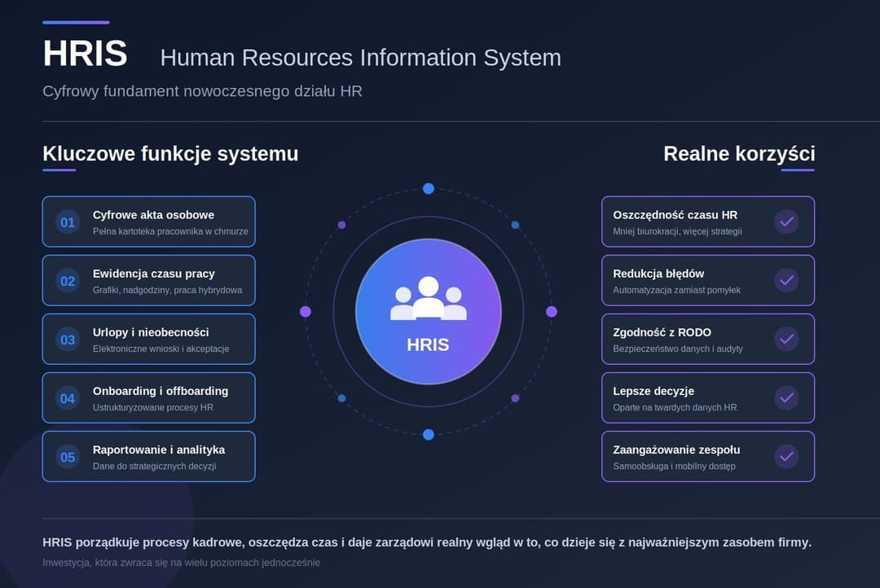This screenshot has width=880, height=588.
Task: Select the Onboarding i offboarding title
Action: click(161, 391)
